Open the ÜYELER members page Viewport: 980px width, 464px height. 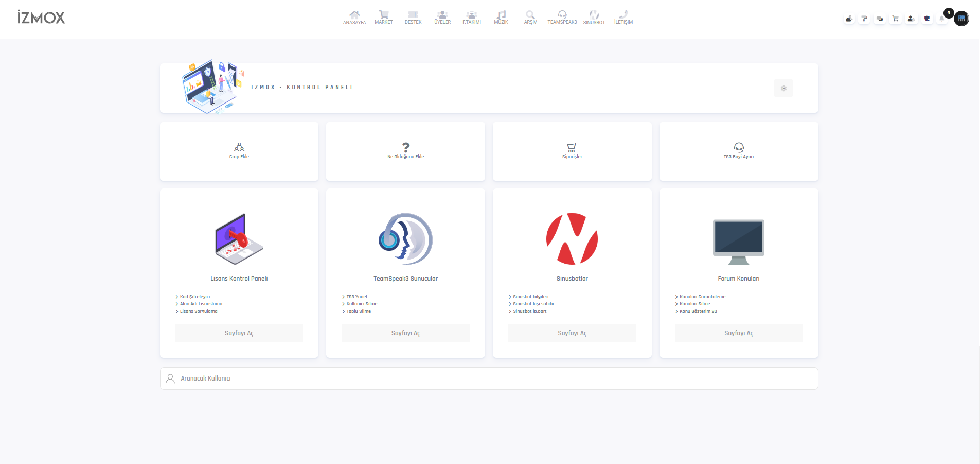coord(442,18)
